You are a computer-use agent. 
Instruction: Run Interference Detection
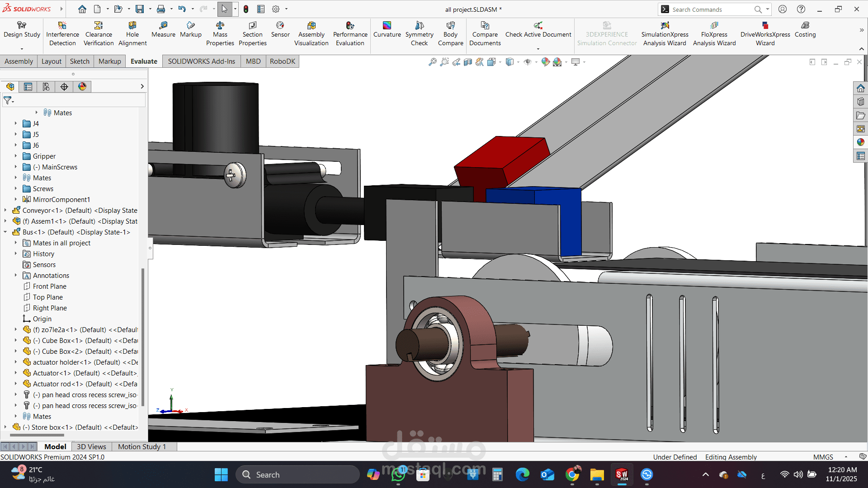pyautogui.click(x=62, y=34)
